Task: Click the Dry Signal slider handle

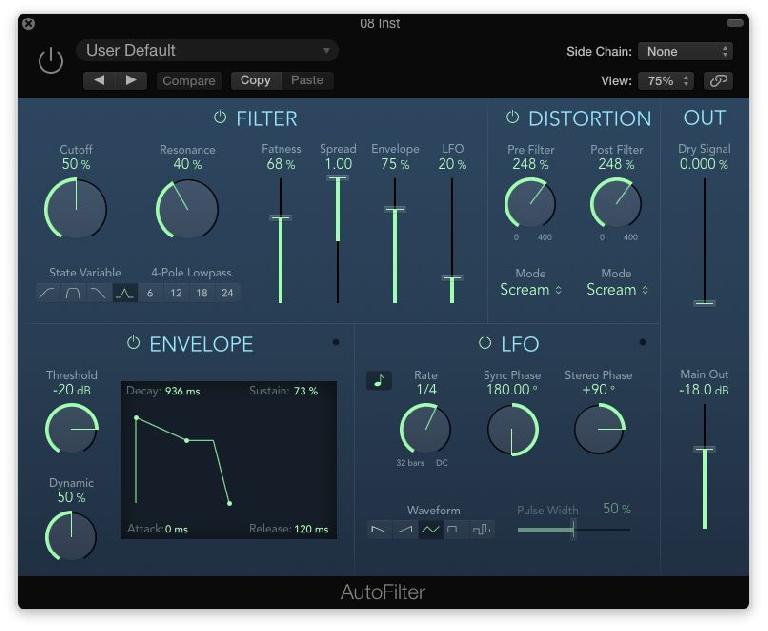Action: point(704,303)
